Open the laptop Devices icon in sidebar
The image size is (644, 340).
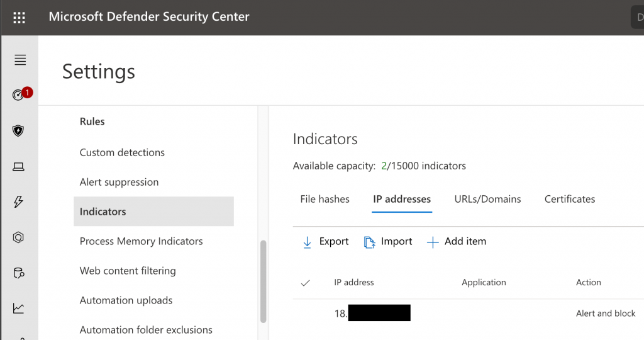point(18,166)
